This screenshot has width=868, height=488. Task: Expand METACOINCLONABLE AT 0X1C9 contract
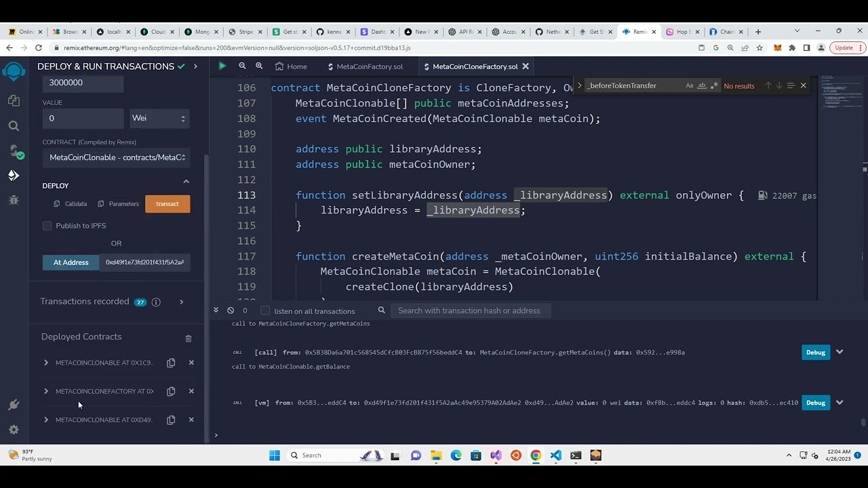[46, 363]
